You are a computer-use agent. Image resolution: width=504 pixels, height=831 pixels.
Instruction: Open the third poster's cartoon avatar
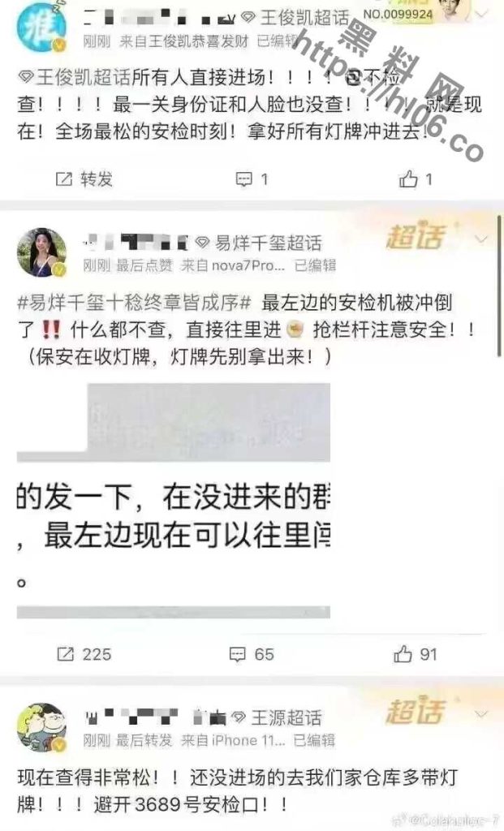click(42, 727)
